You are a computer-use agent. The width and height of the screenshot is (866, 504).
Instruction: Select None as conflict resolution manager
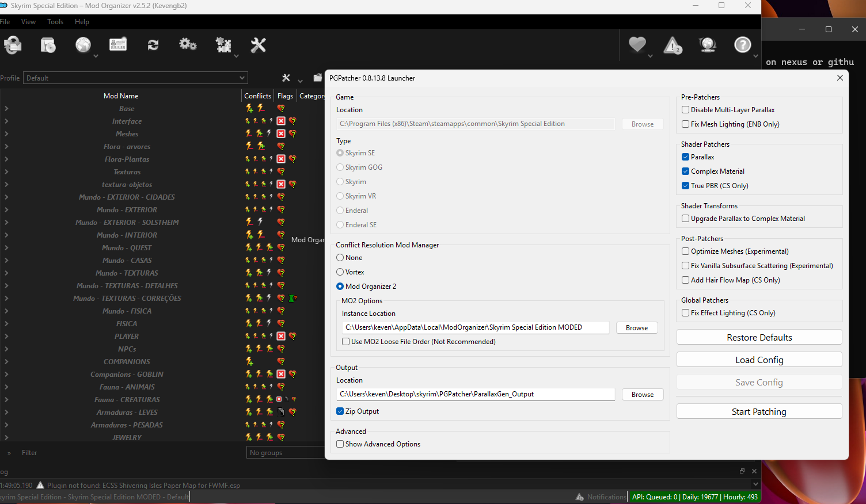point(340,258)
